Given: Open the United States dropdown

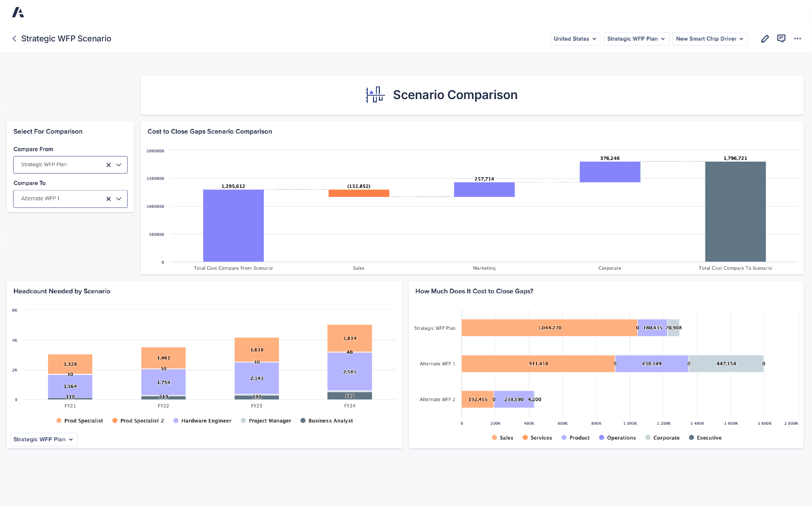Looking at the screenshot, I should [575, 39].
